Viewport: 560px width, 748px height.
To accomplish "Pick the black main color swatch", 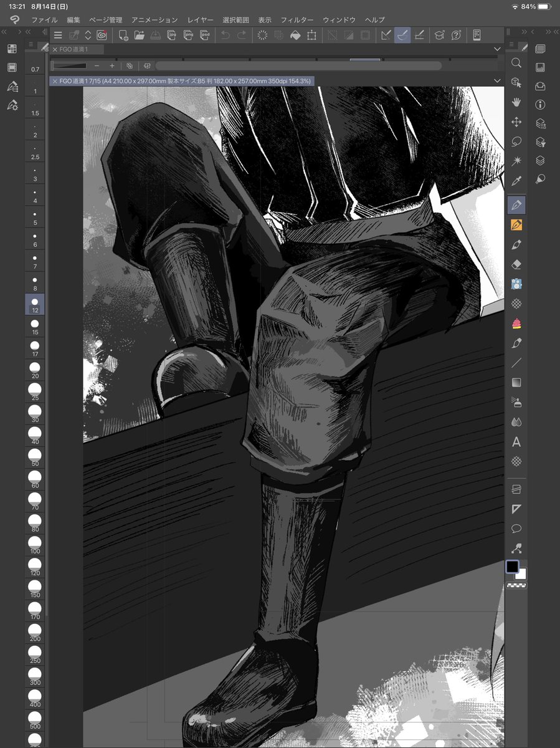I will (512, 567).
